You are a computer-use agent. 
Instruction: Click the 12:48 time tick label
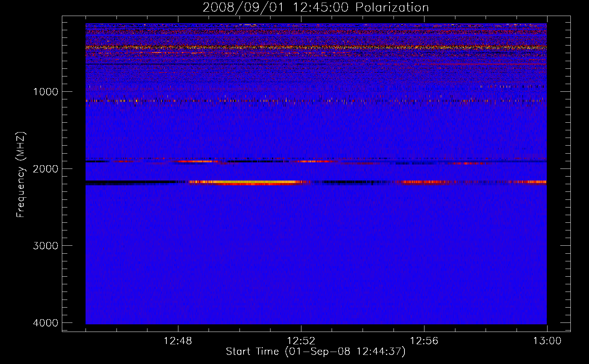click(178, 341)
